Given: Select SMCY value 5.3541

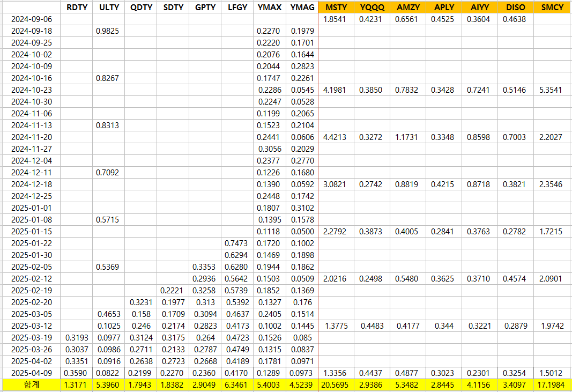Looking at the screenshot, I should coord(552,90).
